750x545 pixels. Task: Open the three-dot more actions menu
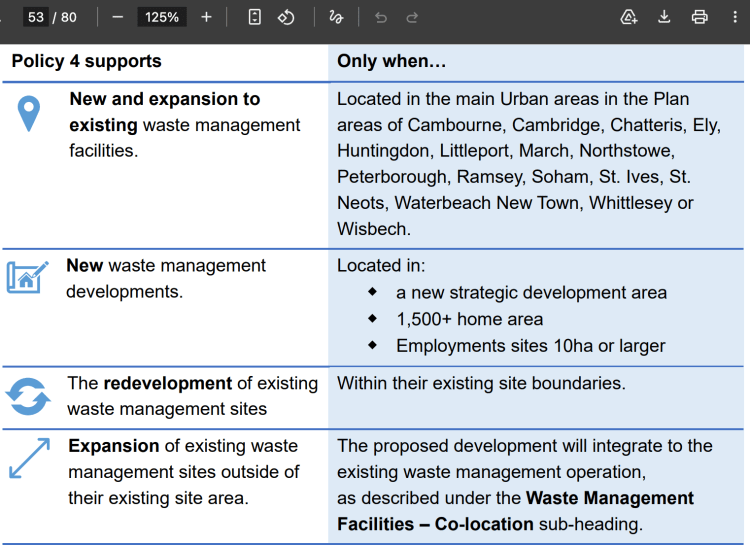(735, 17)
